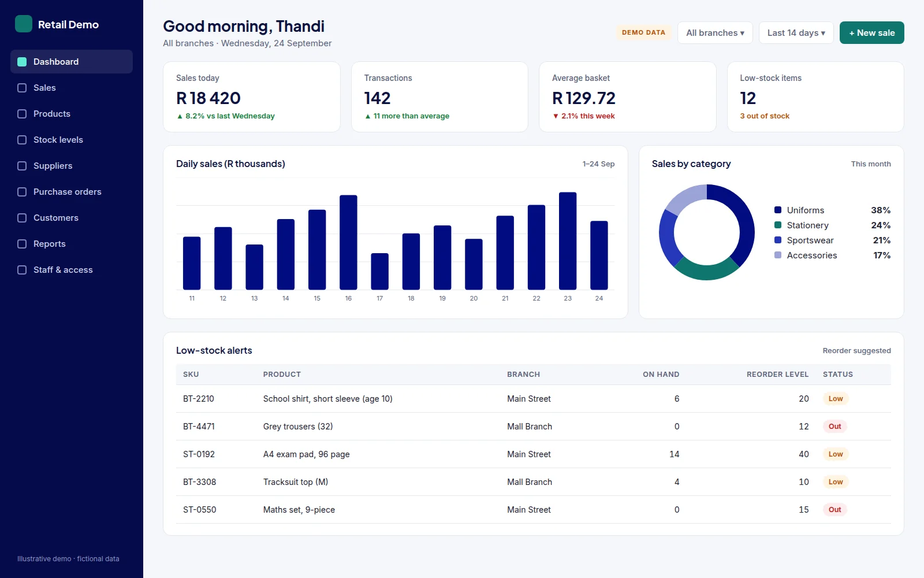
Task: Click the Products sidebar icon
Action: (22, 114)
